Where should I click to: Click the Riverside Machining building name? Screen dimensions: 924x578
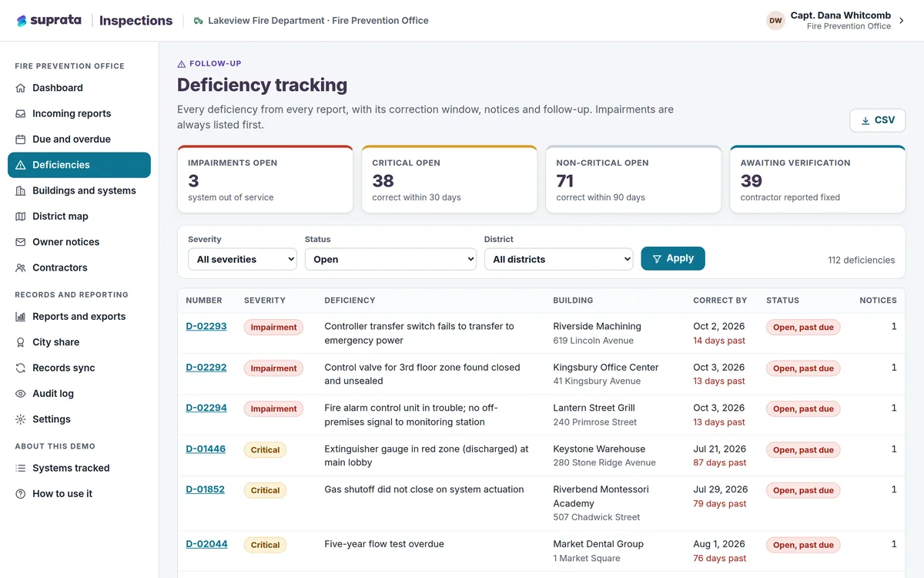(598, 326)
